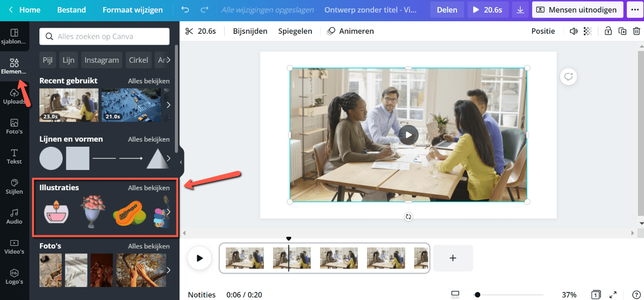Open the three-dots more options menu

(x=634, y=10)
